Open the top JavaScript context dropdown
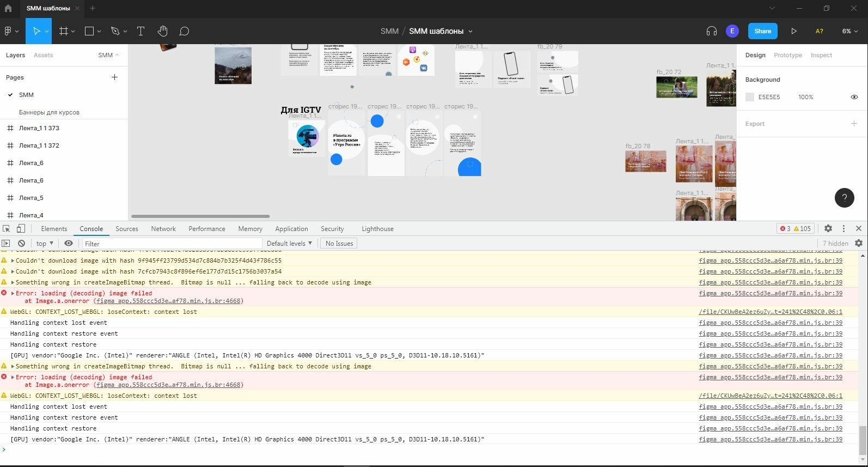868x467 pixels. point(45,244)
